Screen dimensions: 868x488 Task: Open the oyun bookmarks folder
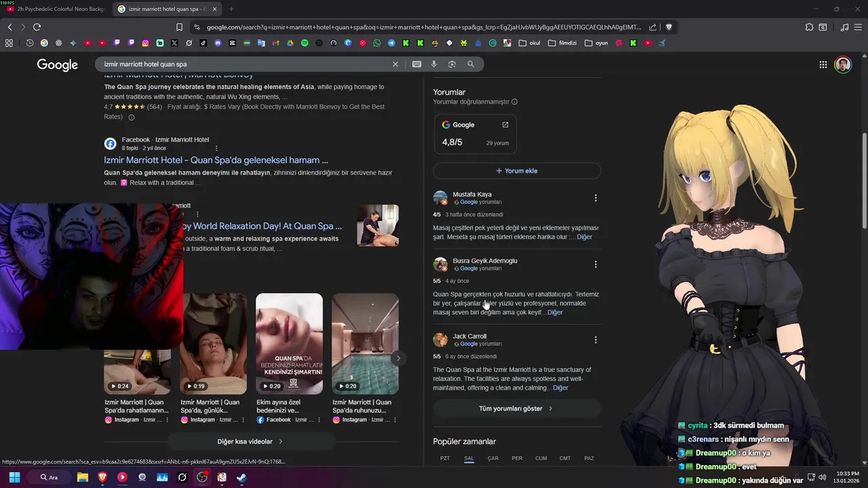click(x=595, y=43)
